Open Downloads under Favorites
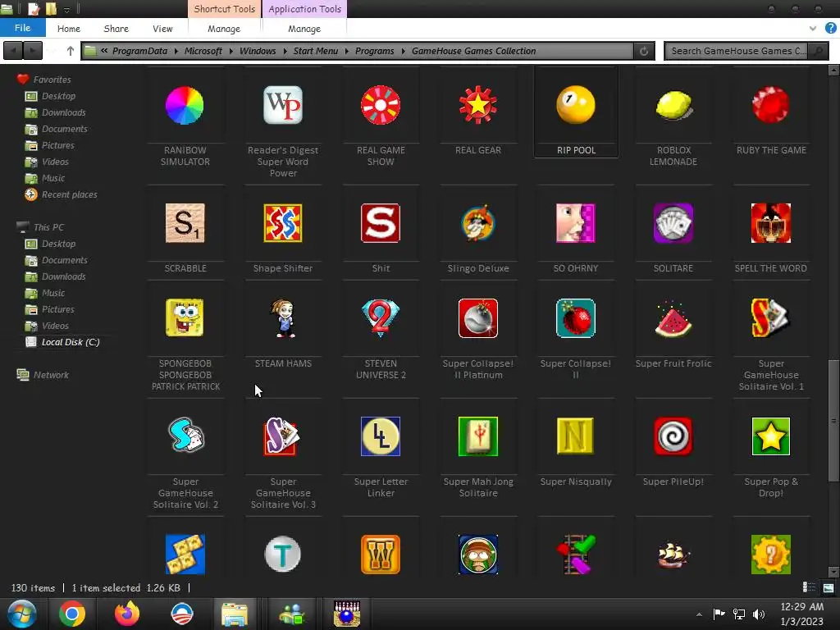 point(55,112)
